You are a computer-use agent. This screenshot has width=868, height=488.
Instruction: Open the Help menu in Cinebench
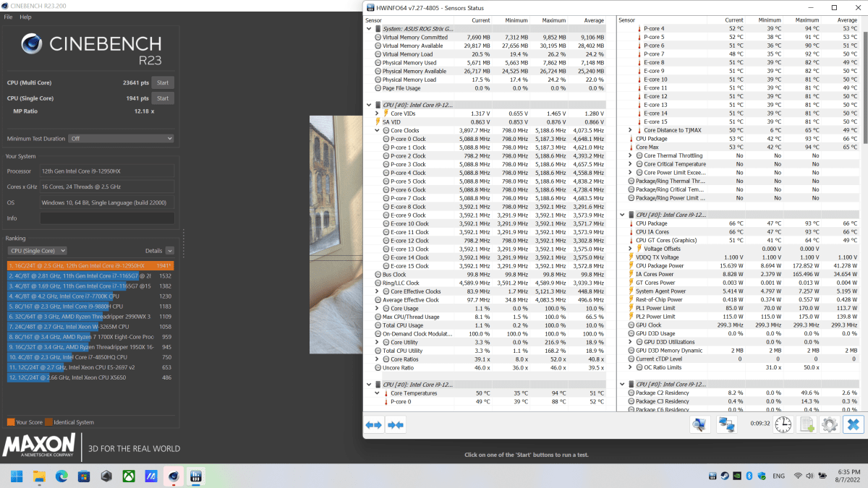[25, 17]
